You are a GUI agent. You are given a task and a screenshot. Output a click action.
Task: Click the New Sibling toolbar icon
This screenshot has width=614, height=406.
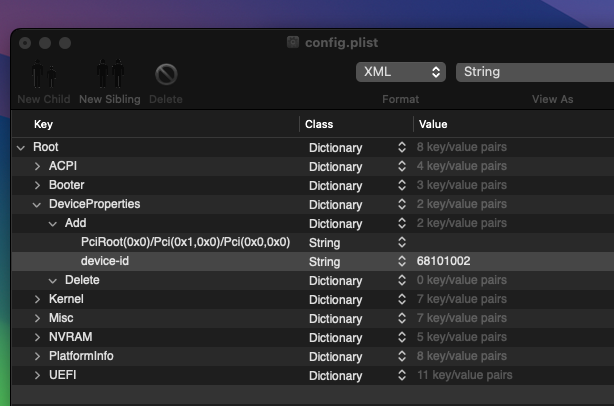[x=110, y=74]
